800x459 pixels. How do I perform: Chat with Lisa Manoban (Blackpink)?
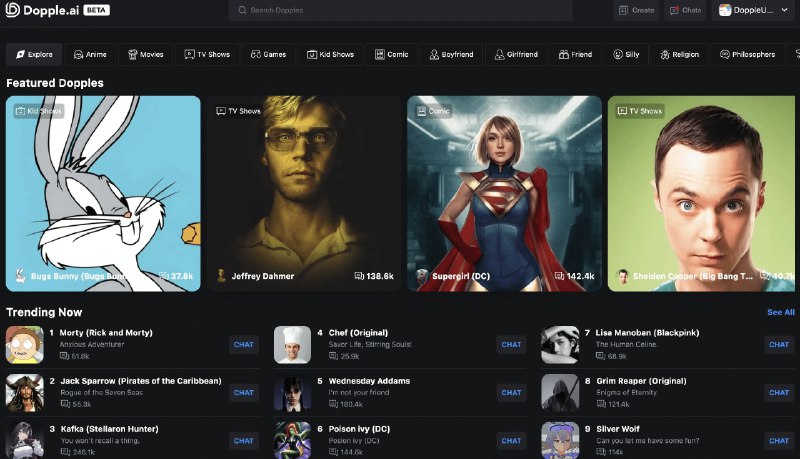(779, 345)
